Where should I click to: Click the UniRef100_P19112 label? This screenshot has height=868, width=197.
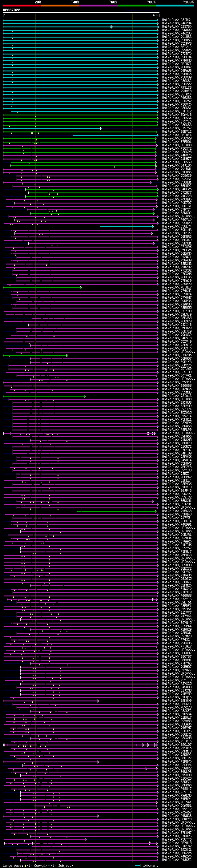(176, 809)
